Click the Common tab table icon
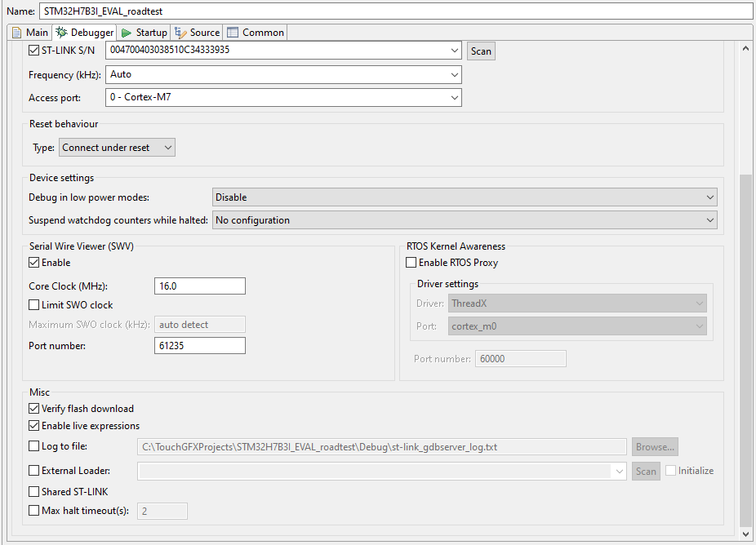 [233, 33]
